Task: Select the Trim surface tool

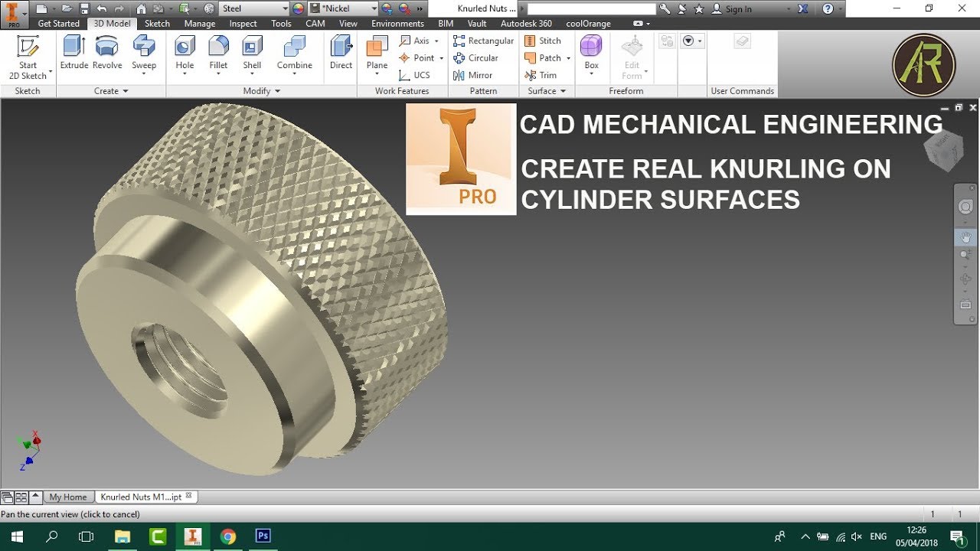Action: pyautogui.click(x=541, y=75)
